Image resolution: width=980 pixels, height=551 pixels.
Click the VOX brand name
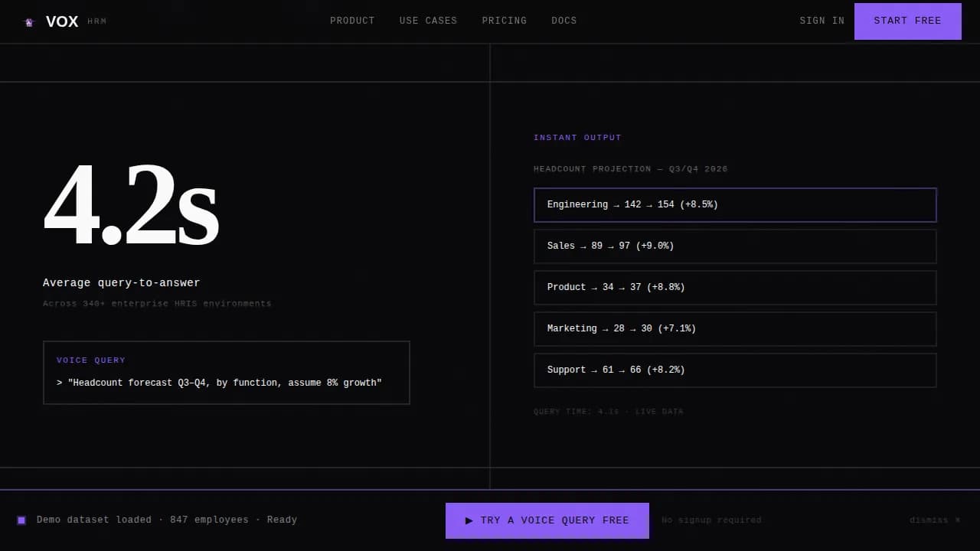62,21
